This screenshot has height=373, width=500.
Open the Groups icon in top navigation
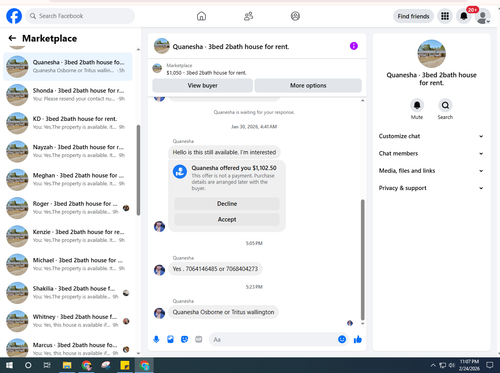(295, 16)
